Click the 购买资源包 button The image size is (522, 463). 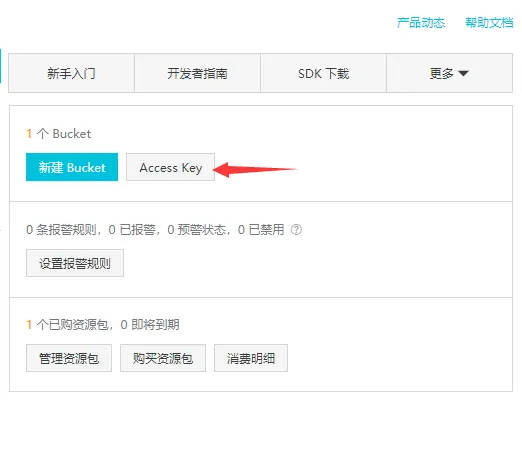(x=163, y=358)
